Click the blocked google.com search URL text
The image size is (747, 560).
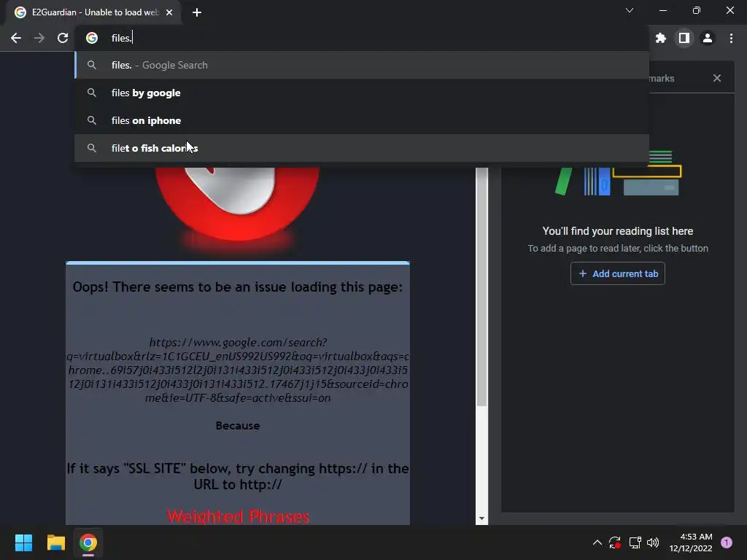click(x=238, y=370)
